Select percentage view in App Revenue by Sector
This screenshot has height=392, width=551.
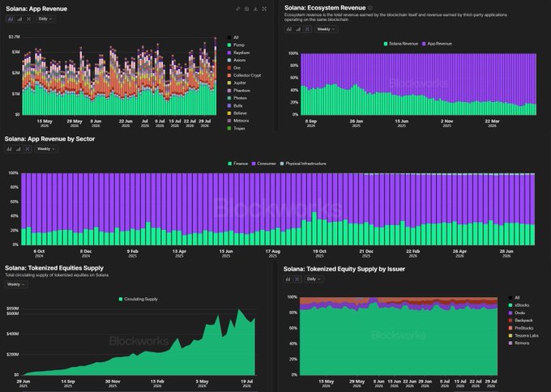(x=28, y=149)
